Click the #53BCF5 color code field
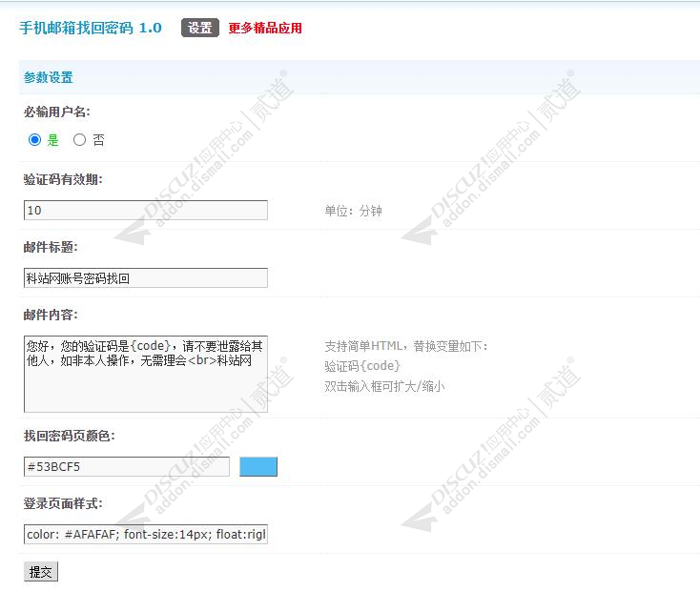Screen dimensions: 700x612 (x=127, y=466)
